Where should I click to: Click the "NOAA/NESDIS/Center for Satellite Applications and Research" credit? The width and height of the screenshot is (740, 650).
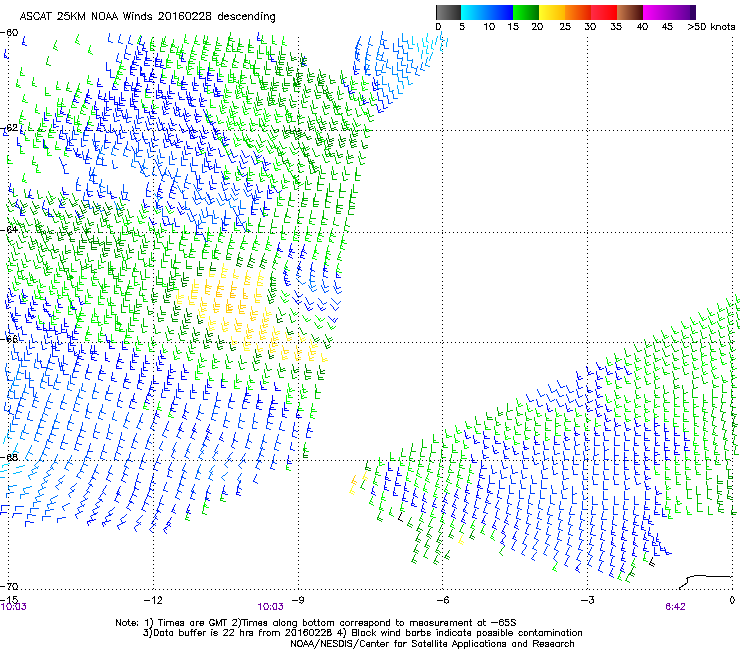point(432,644)
